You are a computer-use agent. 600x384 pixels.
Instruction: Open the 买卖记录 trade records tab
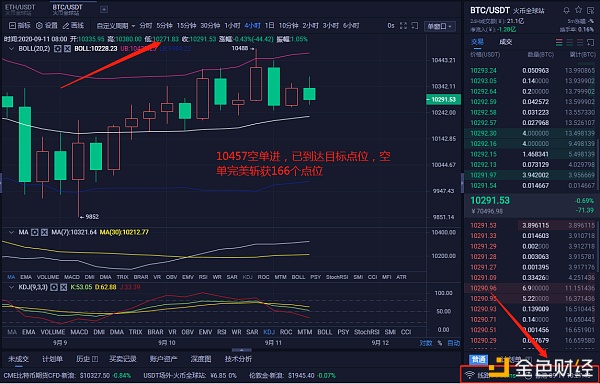123,359
